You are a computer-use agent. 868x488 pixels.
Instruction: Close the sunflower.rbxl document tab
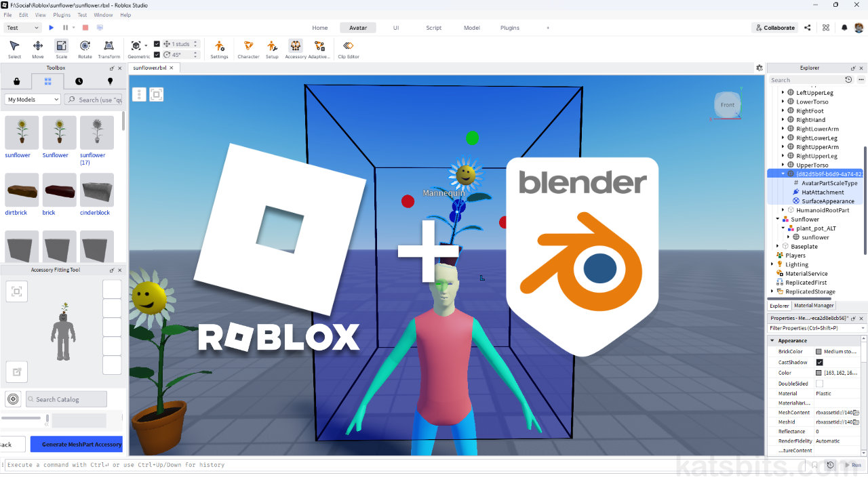(172, 68)
